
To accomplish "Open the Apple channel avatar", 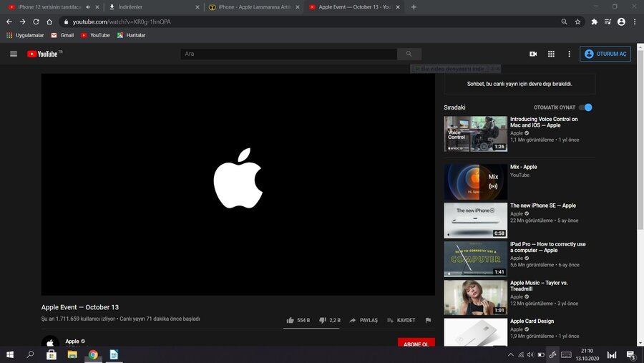I will tap(50, 342).
